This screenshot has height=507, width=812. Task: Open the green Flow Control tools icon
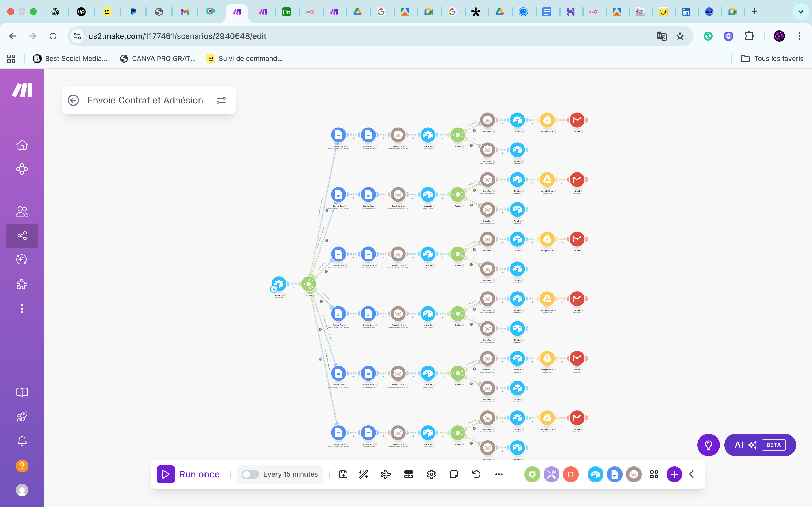pos(532,474)
